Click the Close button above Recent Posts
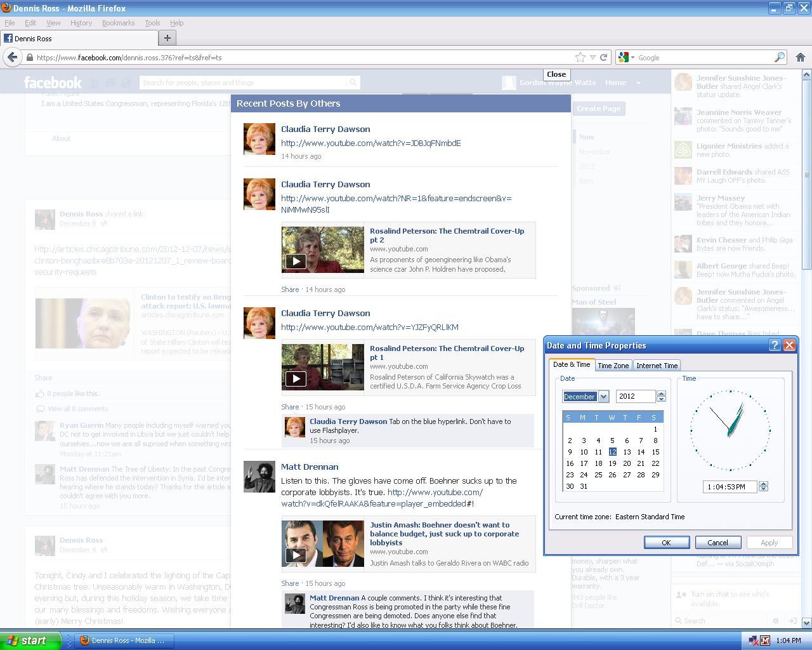This screenshot has height=650, width=812. [556, 74]
